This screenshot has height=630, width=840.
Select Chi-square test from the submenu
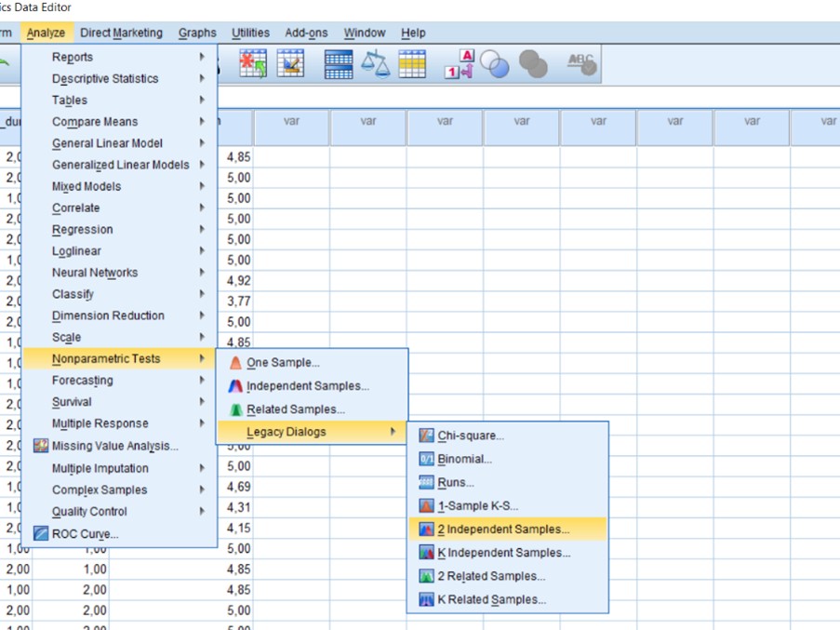click(471, 436)
